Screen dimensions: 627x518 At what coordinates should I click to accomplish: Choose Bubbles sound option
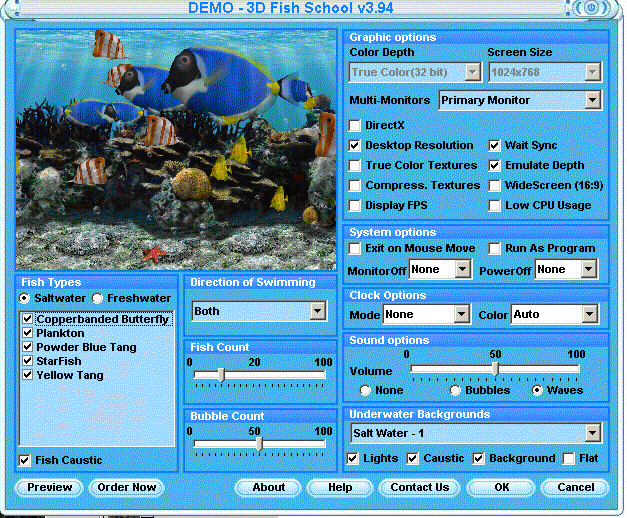455,390
